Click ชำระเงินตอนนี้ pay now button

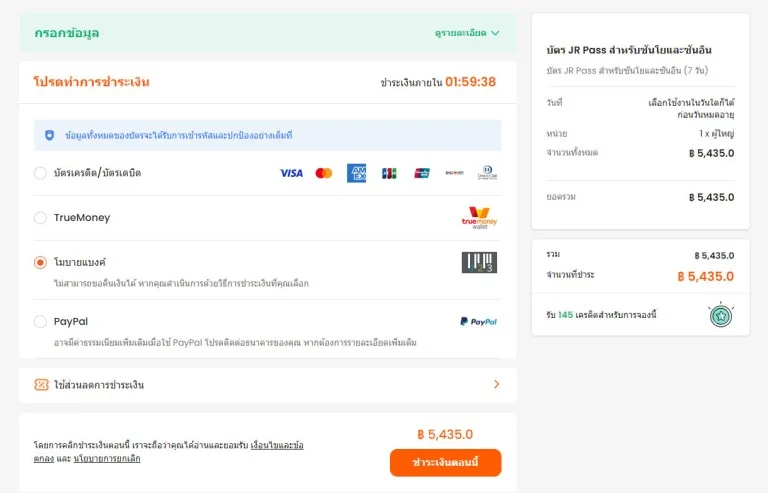point(445,462)
